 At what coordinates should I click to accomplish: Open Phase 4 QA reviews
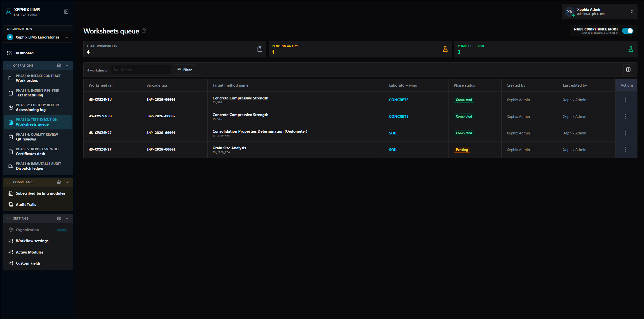coord(38,137)
